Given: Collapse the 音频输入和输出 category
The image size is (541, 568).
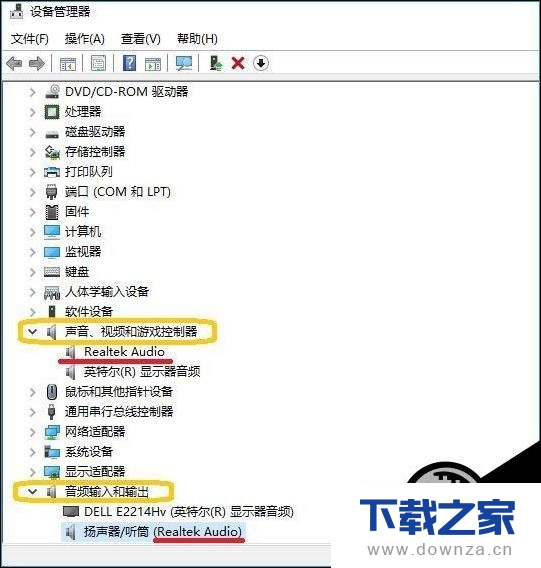Looking at the screenshot, I should coord(32,492).
